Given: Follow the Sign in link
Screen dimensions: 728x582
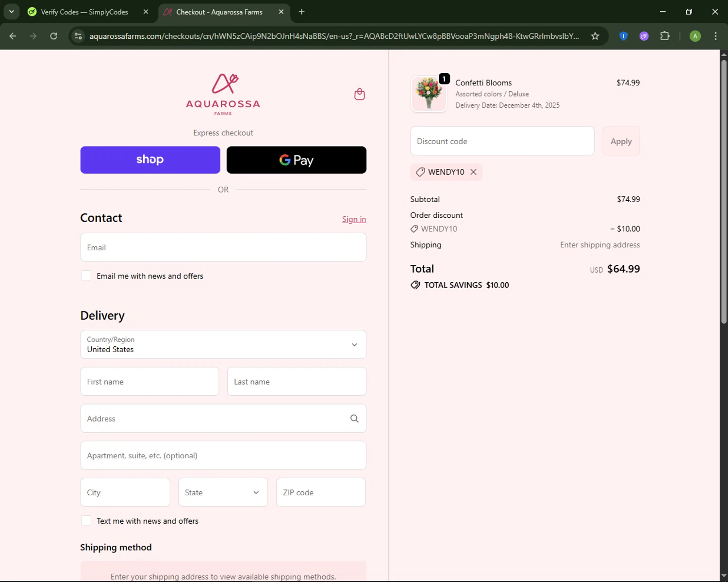Looking at the screenshot, I should [x=354, y=219].
